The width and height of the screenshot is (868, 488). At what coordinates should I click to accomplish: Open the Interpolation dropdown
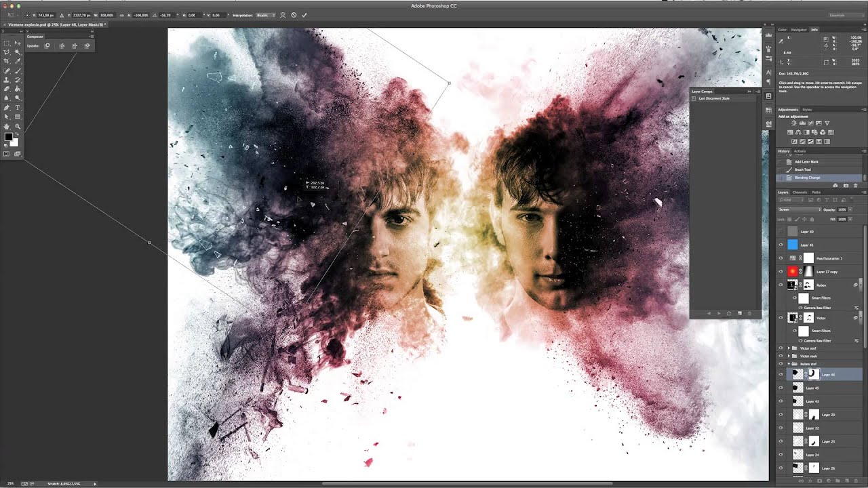[x=265, y=15]
